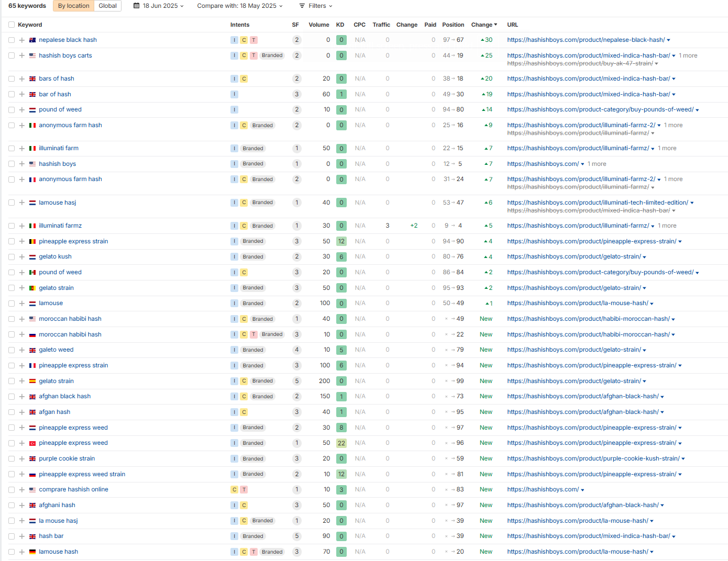Viewport: 728px width, 561px height.
Task: Show 1 more URL for hashish boys carts
Action: (x=688, y=55)
